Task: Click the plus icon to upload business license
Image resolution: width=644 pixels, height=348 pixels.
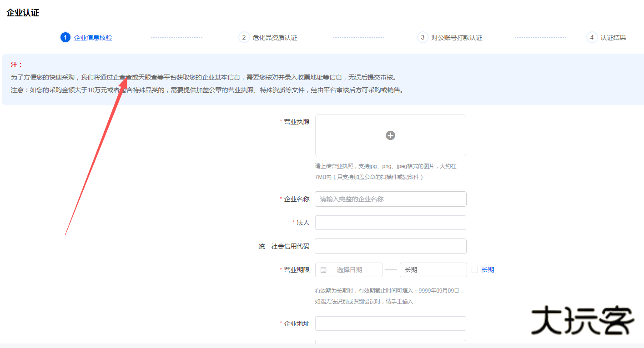Action: [390, 135]
